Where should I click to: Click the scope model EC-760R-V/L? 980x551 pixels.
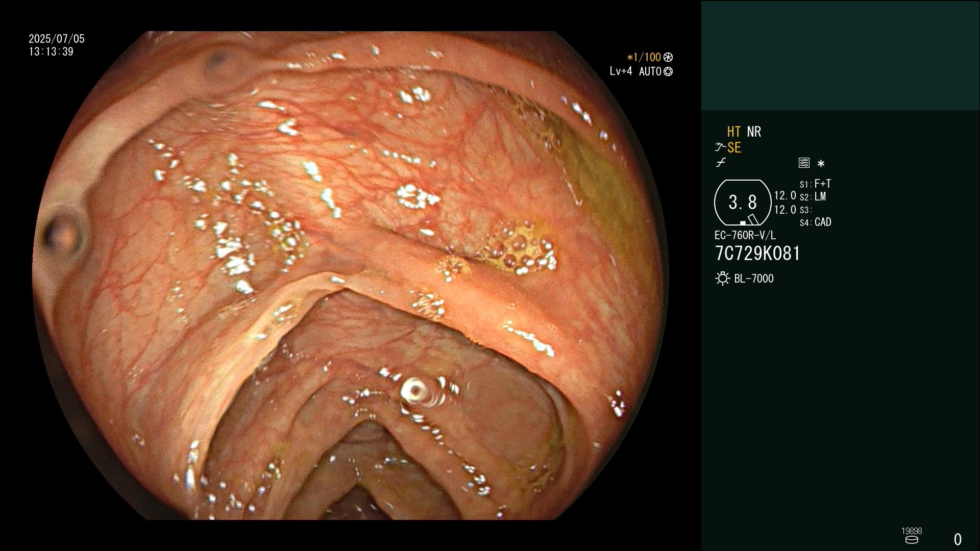[x=745, y=236]
